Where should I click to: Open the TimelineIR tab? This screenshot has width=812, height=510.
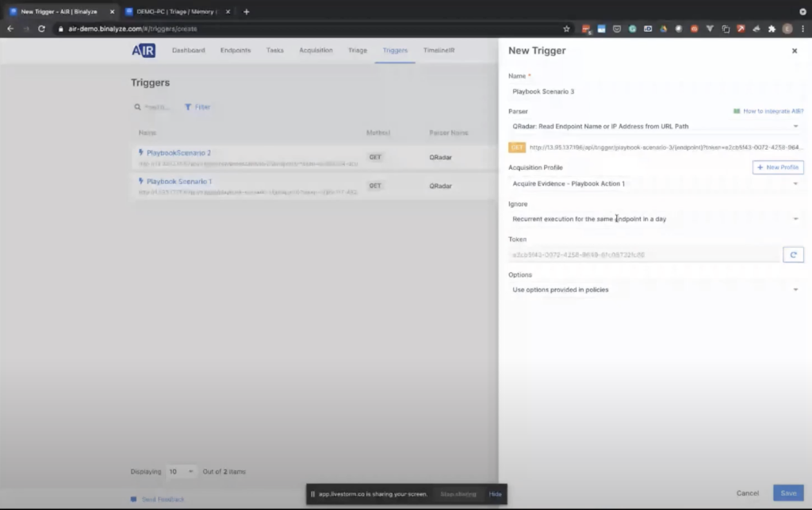tap(439, 50)
